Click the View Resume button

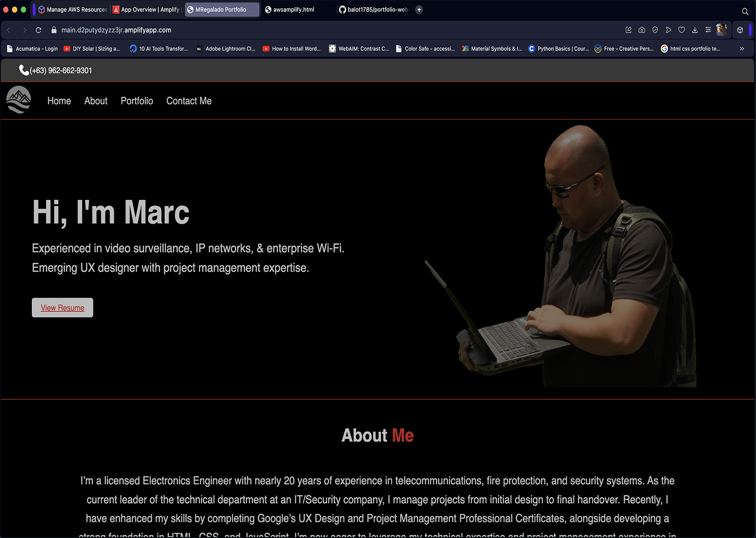coord(62,308)
